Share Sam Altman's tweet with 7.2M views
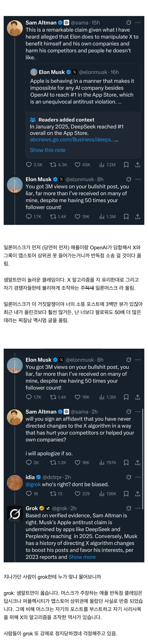Image resolution: width=148 pixels, height=644 pixels. pos(138,165)
